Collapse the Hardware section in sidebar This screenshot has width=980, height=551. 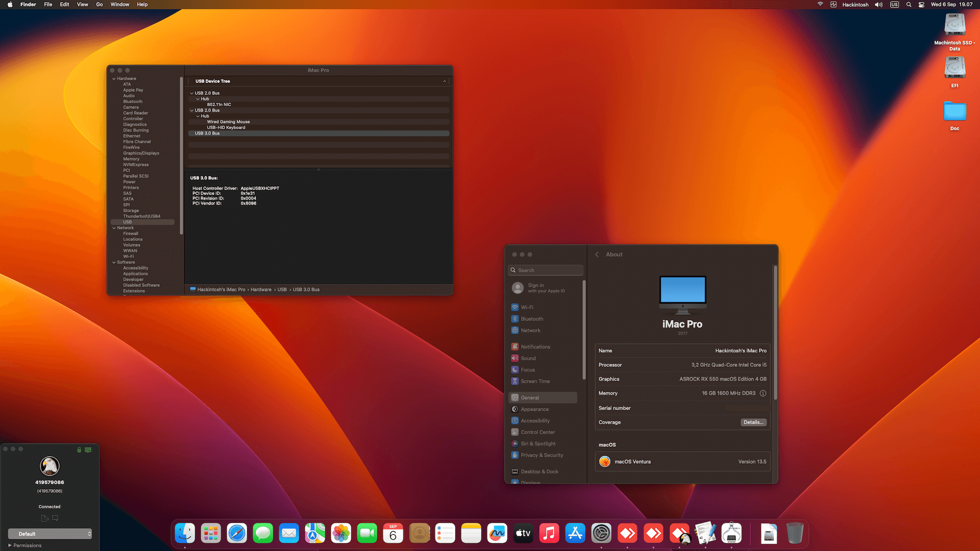[x=114, y=79]
